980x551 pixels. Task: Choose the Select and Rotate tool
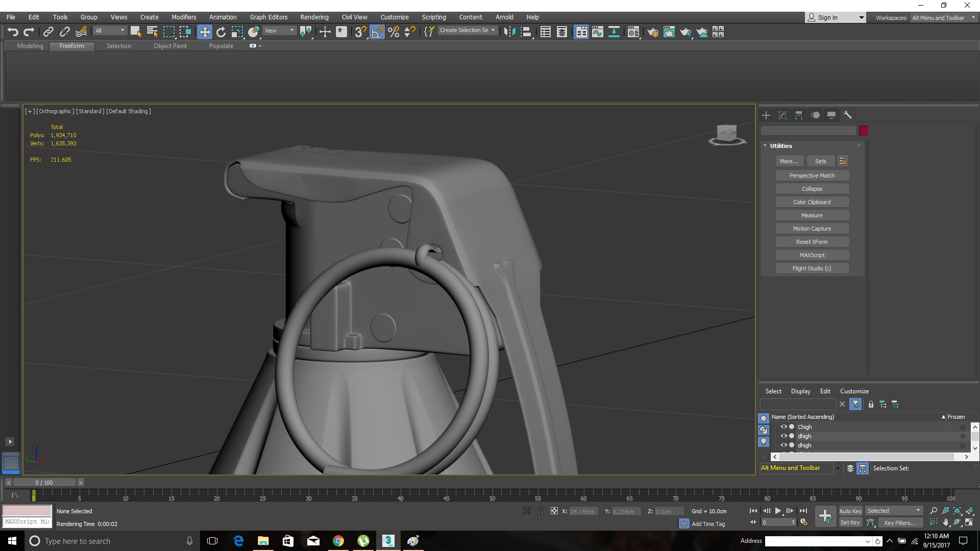tap(220, 32)
